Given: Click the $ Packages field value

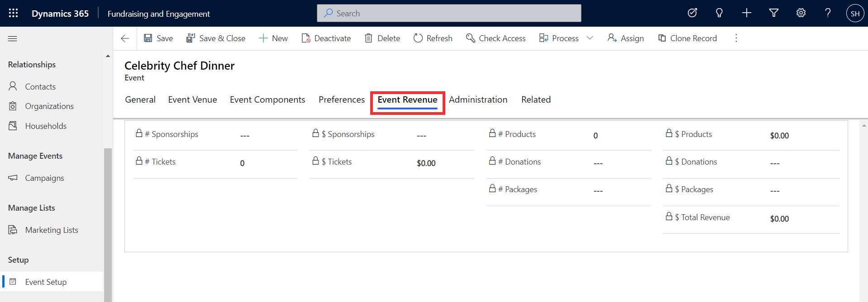Looking at the screenshot, I should point(774,191).
